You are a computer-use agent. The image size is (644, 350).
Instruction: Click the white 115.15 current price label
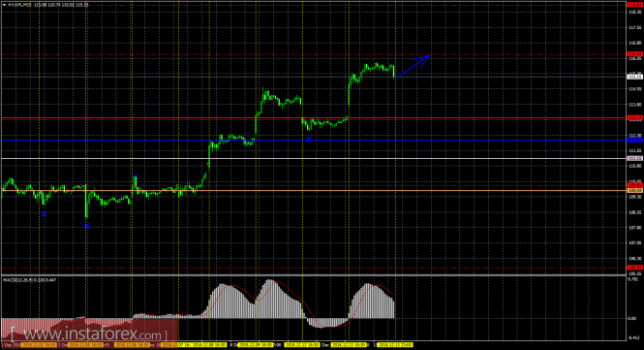pos(635,77)
